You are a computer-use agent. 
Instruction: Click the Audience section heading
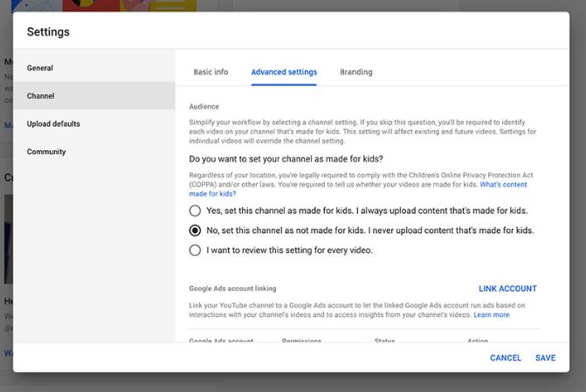pos(204,107)
